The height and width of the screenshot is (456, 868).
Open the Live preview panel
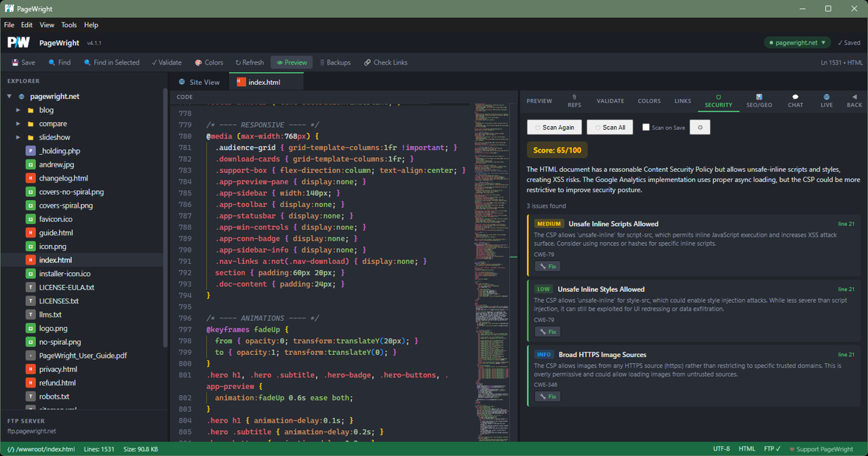point(827,101)
